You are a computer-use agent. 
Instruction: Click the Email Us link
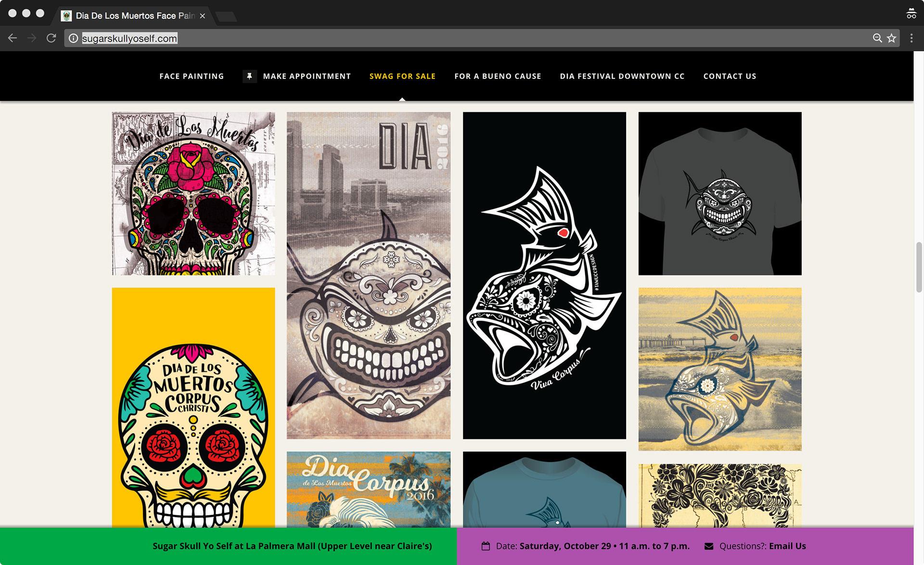[x=787, y=546]
